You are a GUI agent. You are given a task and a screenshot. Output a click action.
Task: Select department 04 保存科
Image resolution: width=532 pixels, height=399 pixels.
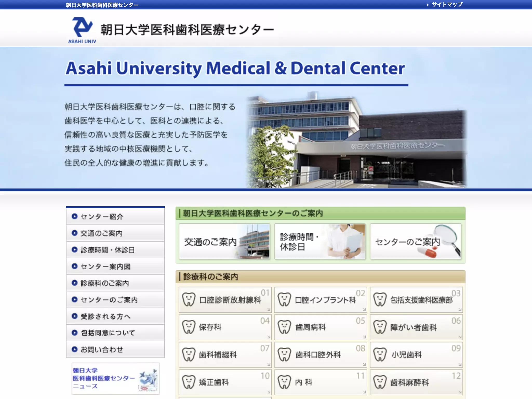(x=225, y=327)
